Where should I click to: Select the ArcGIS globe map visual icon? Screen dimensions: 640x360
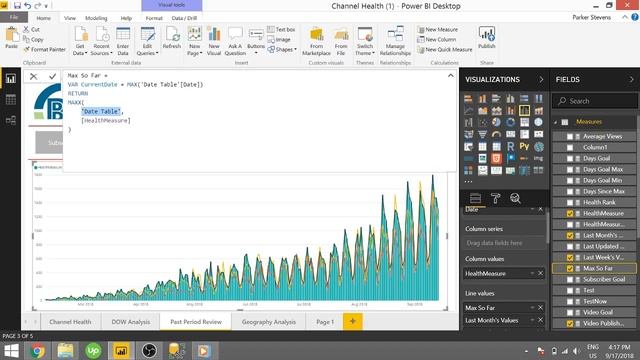pyautogui.click(x=538, y=146)
